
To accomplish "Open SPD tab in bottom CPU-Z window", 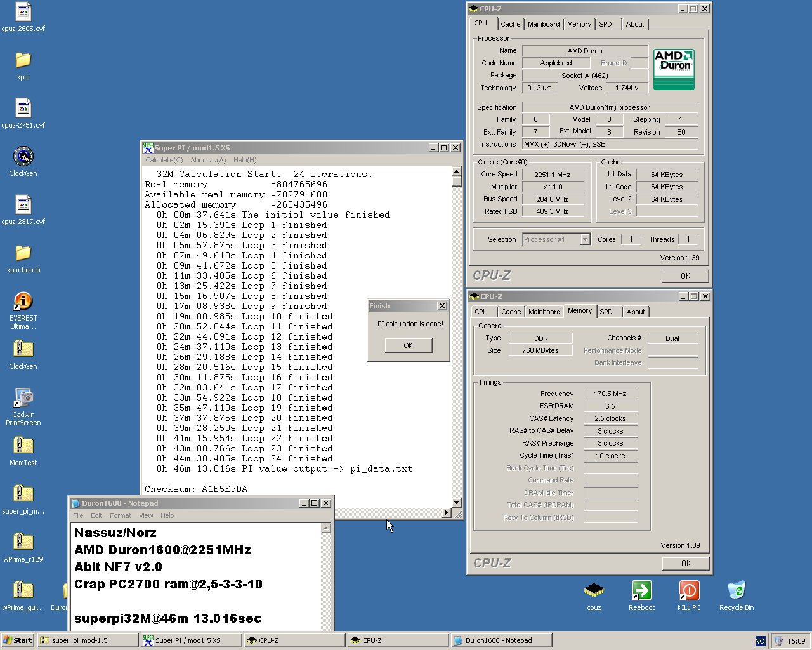I will click(x=606, y=312).
